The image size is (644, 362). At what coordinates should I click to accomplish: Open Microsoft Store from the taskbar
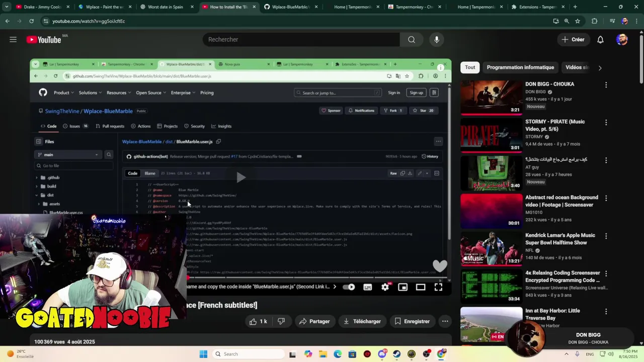click(352, 354)
